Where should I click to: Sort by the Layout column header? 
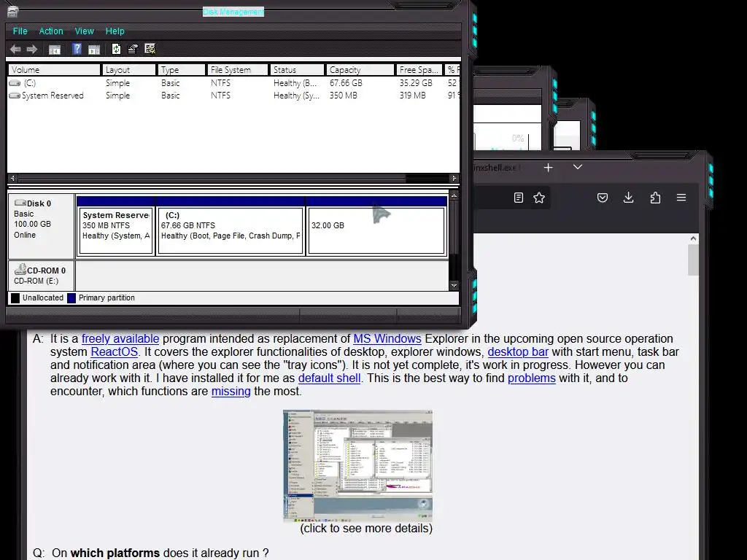[x=128, y=69]
